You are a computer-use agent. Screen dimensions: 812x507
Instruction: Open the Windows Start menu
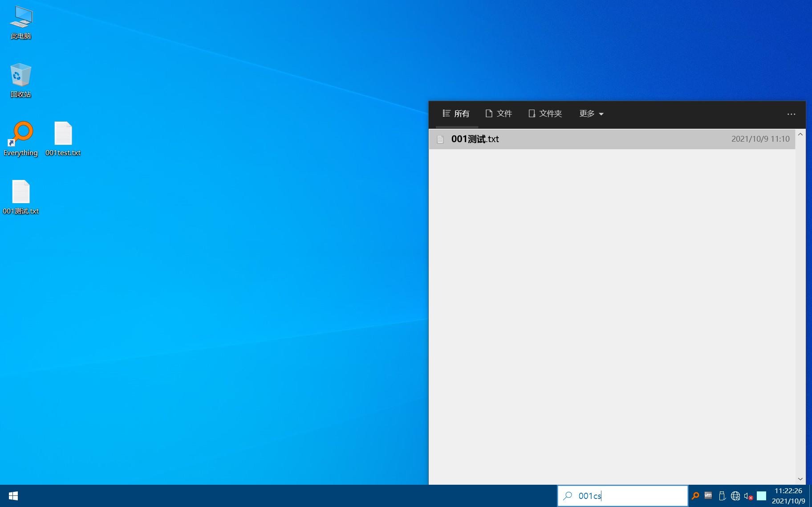point(13,496)
